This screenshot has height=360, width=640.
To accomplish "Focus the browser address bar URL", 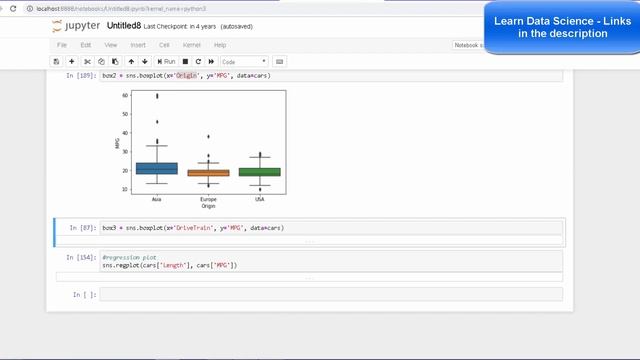I will pyautogui.click(x=121, y=9).
